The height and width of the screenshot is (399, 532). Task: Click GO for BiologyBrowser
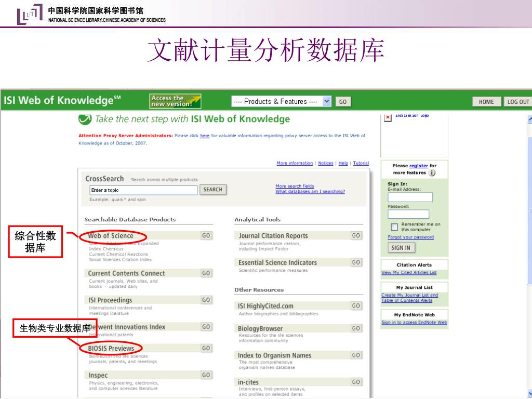point(356,328)
